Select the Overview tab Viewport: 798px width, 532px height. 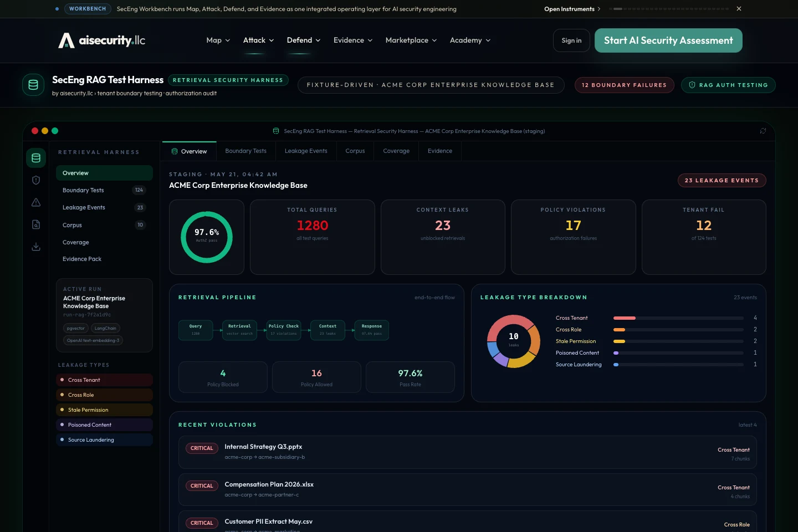[x=189, y=151]
